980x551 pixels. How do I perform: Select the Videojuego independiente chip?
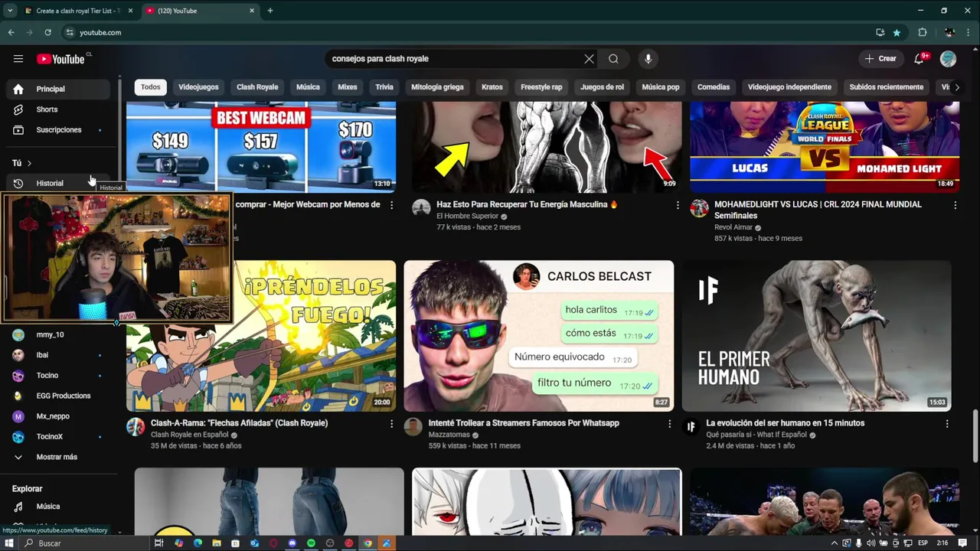pyautogui.click(x=789, y=87)
